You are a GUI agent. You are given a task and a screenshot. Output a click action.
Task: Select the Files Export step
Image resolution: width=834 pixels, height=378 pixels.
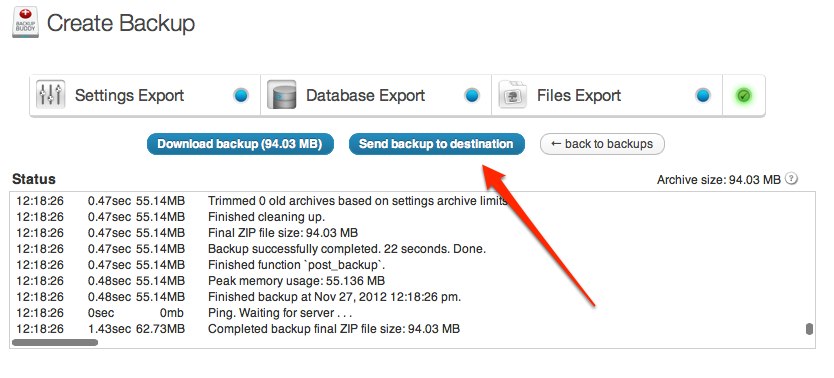pos(606,95)
